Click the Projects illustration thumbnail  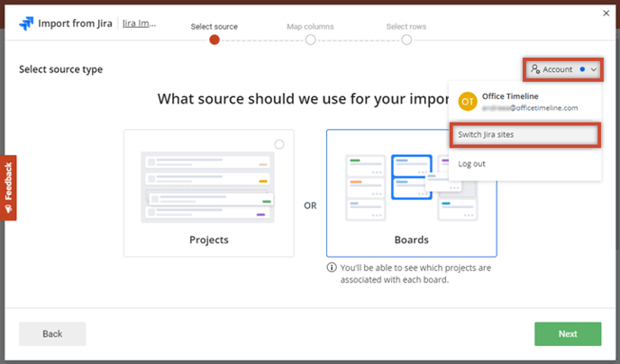pos(207,187)
